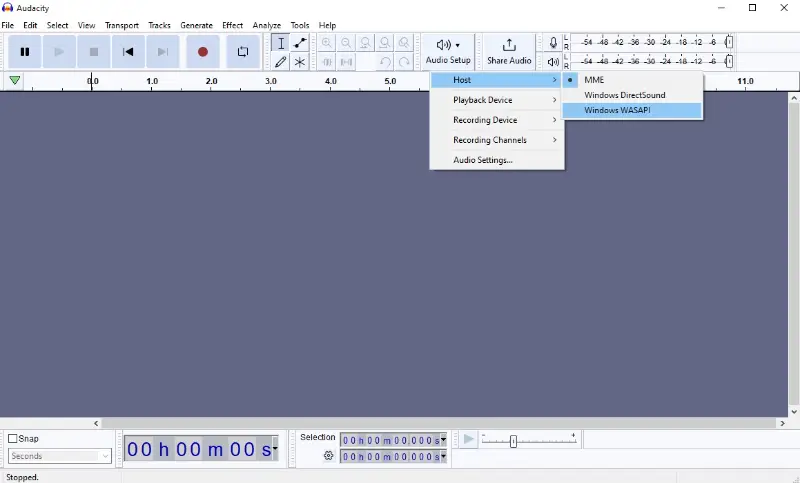Enable the Snap checkbox
800x483 pixels.
point(13,439)
